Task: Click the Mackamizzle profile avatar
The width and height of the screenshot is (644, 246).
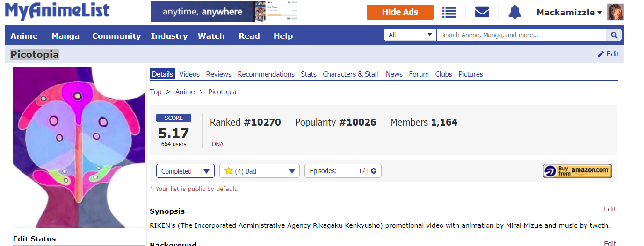Action: coord(615,12)
